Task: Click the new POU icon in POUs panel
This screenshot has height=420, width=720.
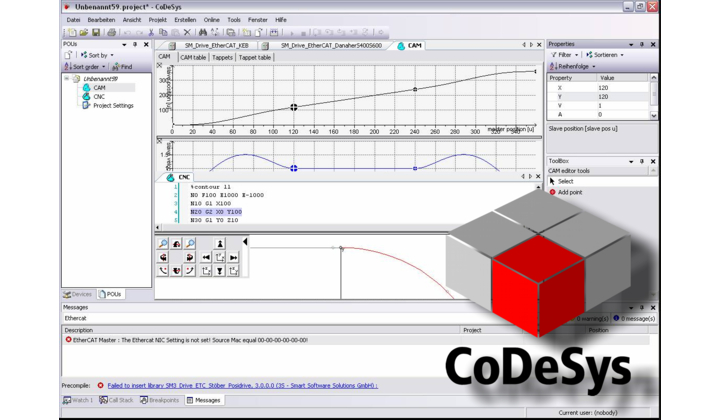Action: [x=68, y=55]
